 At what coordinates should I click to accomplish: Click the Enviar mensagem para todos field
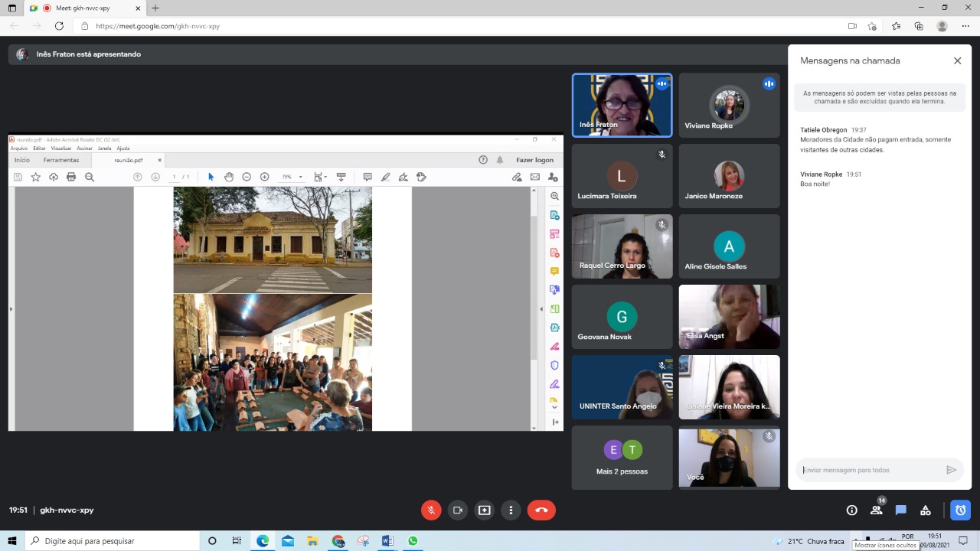869,470
